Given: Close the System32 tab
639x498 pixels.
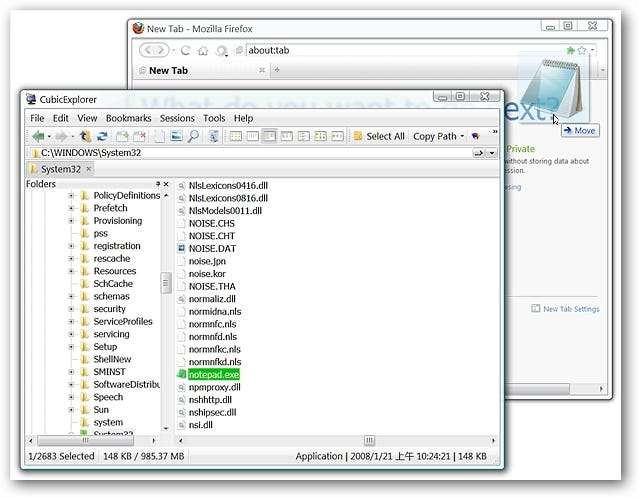Looking at the screenshot, I should (x=88, y=169).
